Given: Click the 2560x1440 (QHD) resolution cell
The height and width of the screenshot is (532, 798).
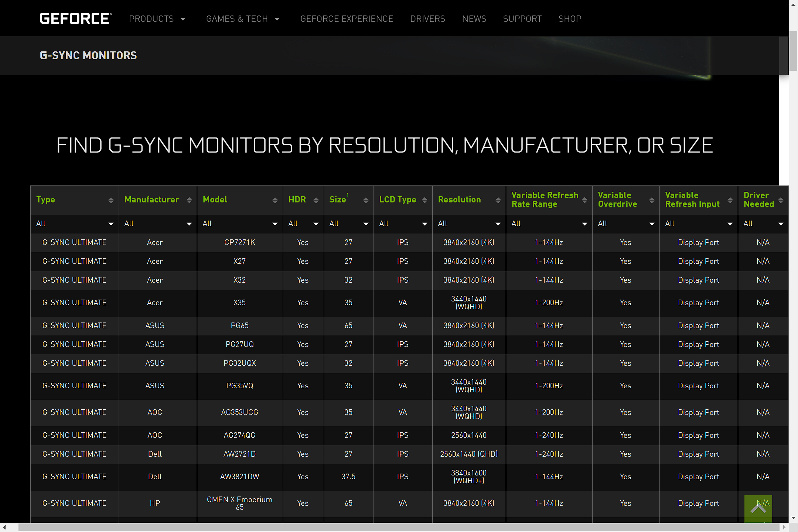Looking at the screenshot, I should pyautogui.click(x=469, y=454).
